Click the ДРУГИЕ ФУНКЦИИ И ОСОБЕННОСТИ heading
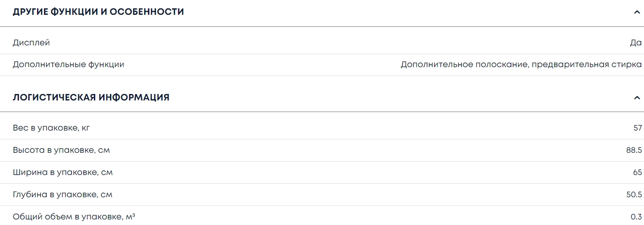The width and height of the screenshot is (644, 225). click(98, 12)
